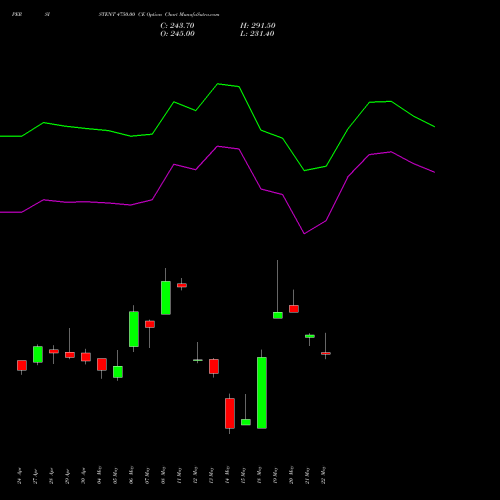
Task: Select the 21 May date label
Action: [x=307, y=475]
